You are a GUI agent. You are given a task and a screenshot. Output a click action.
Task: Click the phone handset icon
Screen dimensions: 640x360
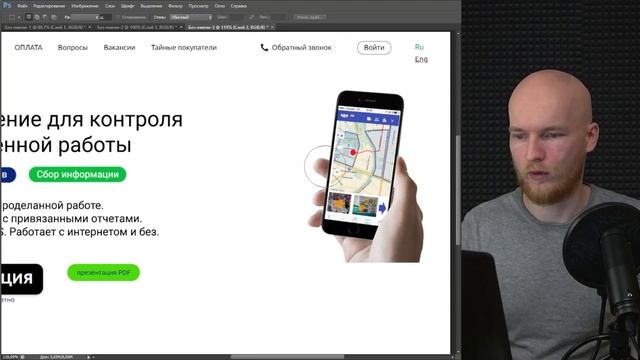[x=264, y=48]
